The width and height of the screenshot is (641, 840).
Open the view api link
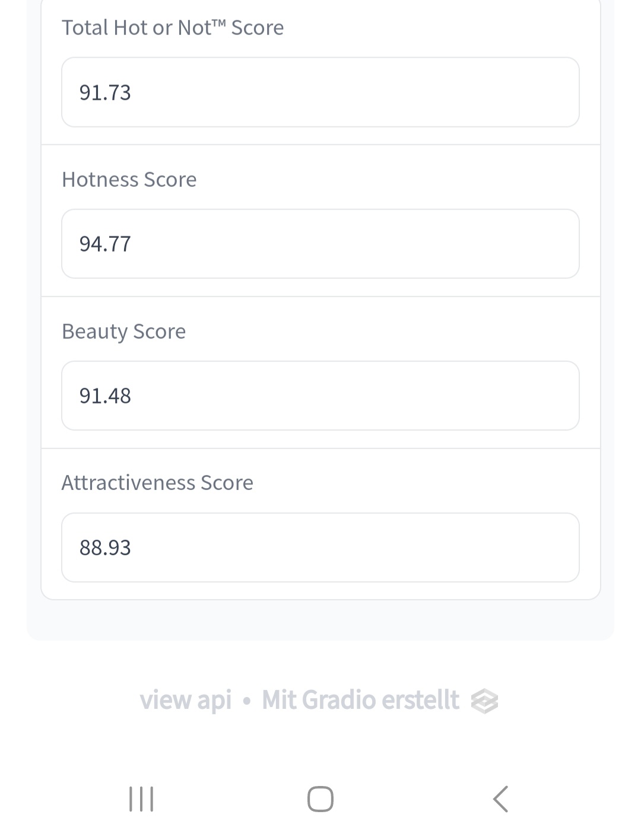point(186,700)
